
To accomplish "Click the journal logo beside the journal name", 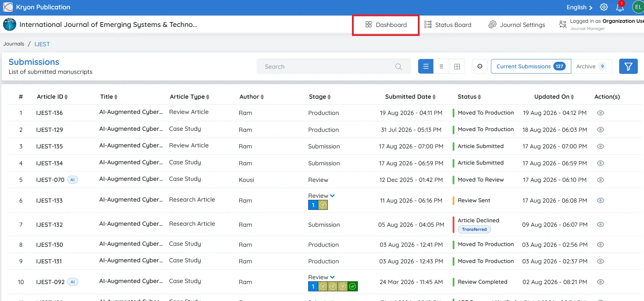I will pyautogui.click(x=9, y=25).
